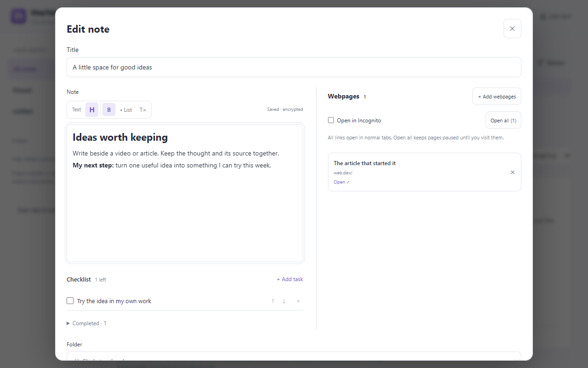This screenshot has width=588, height=368.
Task: Delete the 'Try the idea' task
Action: click(x=298, y=301)
